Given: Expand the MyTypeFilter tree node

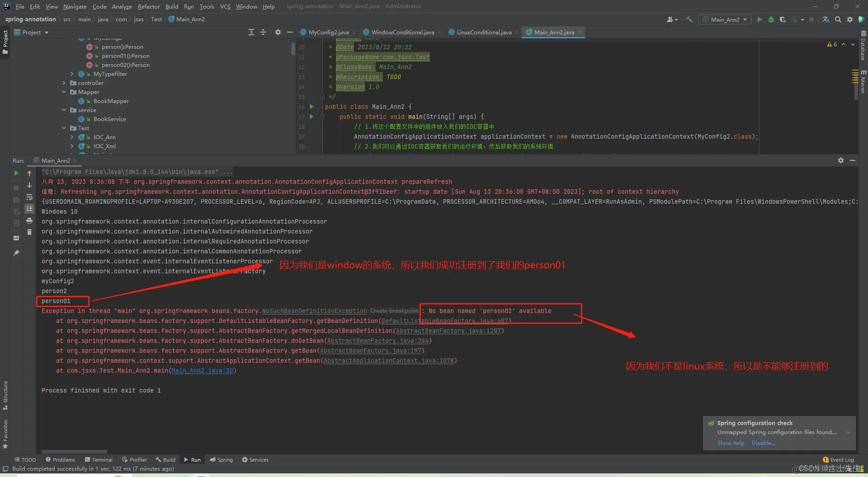Looking at the screenshot, I should (x=72, y=74).
